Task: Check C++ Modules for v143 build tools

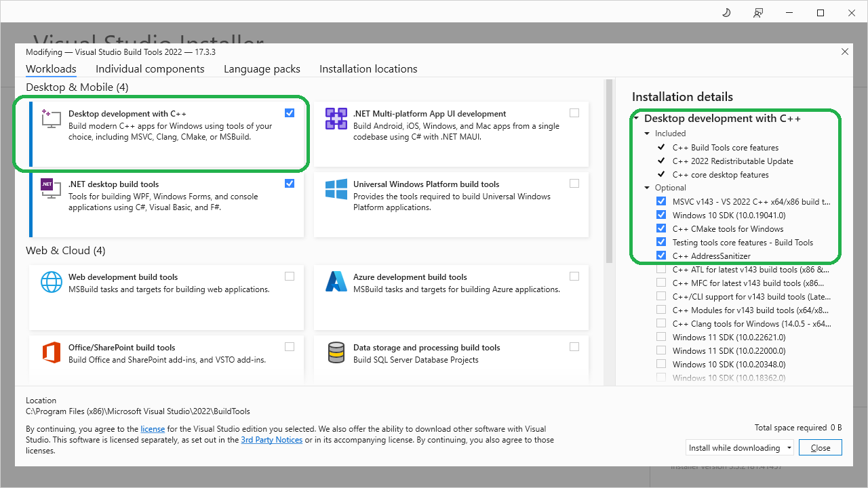Action: pyautogui.click(x=661, y=310)
